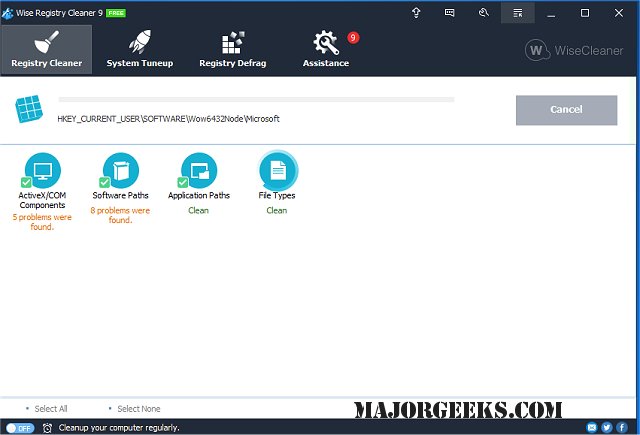Toggle the scheduled cleanup OFF switch

coord(20,428)
